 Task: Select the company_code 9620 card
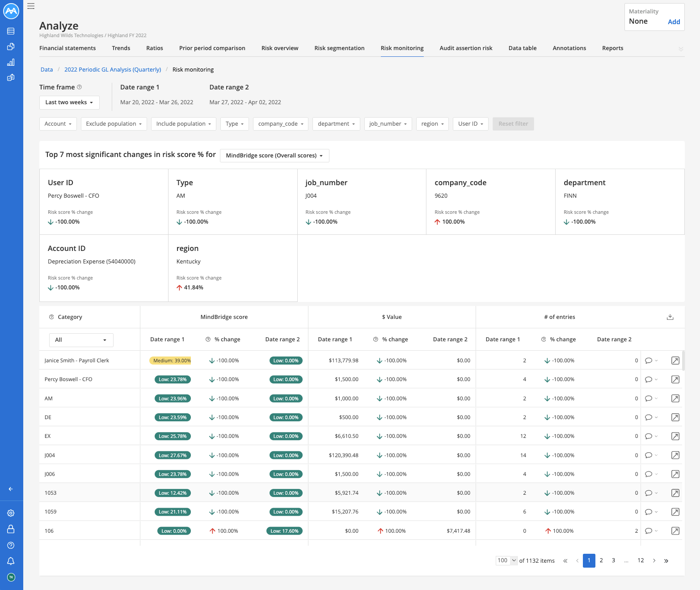tap(491, 202)
